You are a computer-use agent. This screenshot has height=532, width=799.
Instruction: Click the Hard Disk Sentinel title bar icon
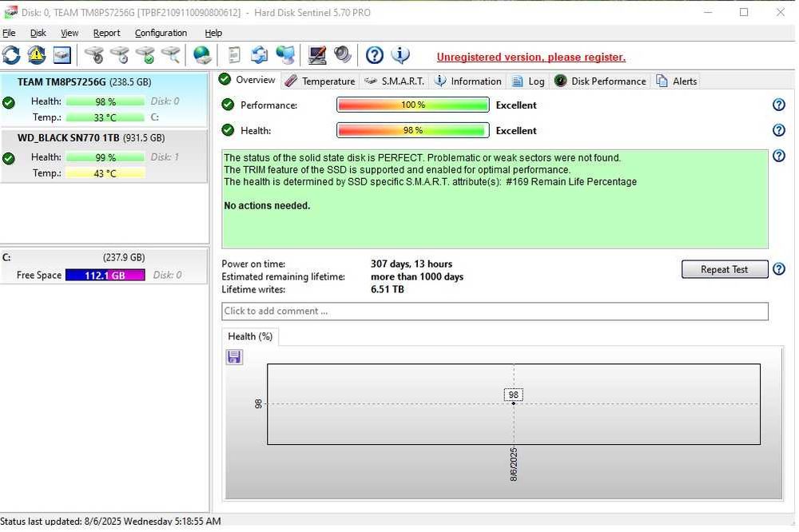[10, 12]
